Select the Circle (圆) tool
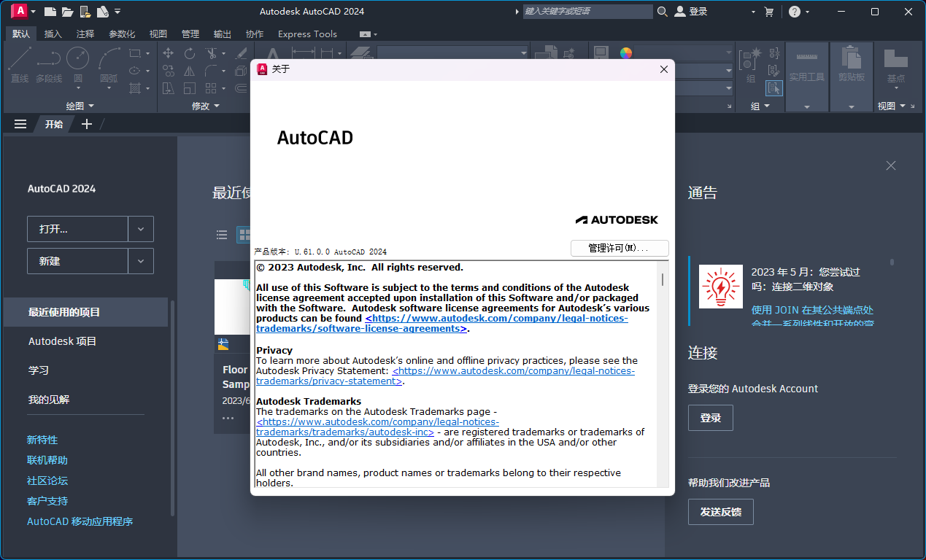 [77, 64]
